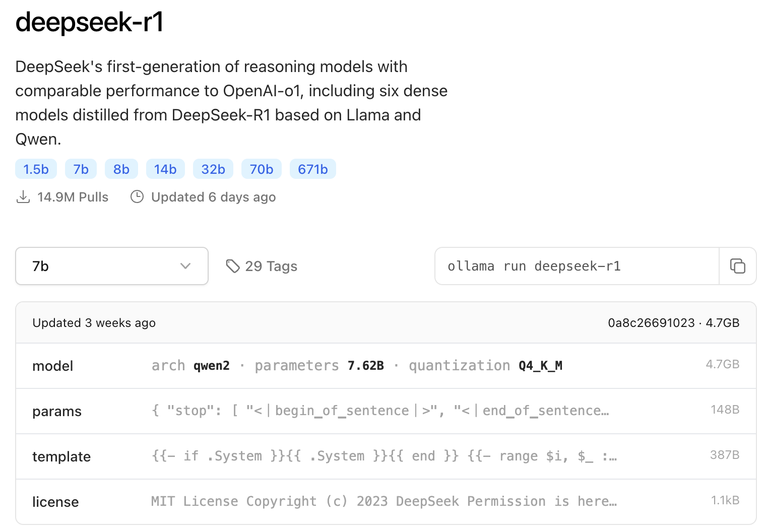Copy the ollama run command

pyautogui.click(x=737, y=266)
